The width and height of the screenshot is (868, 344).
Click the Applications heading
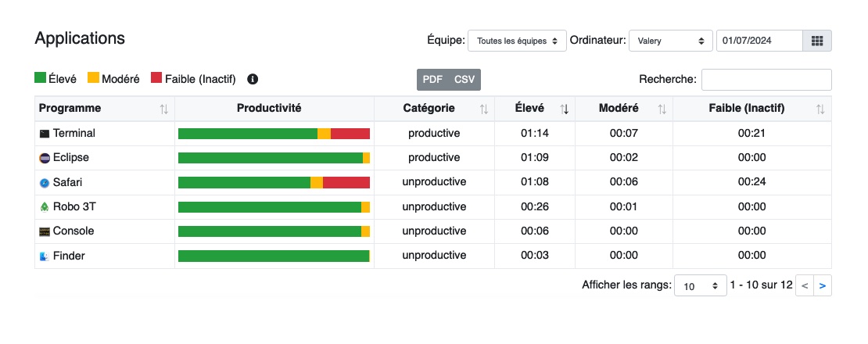tap(80, 38)
